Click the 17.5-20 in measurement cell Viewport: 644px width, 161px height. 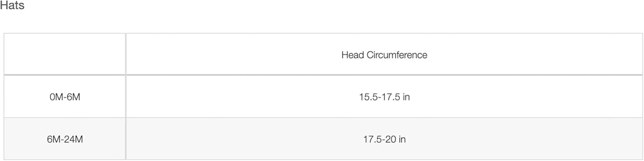coord(384,139)
